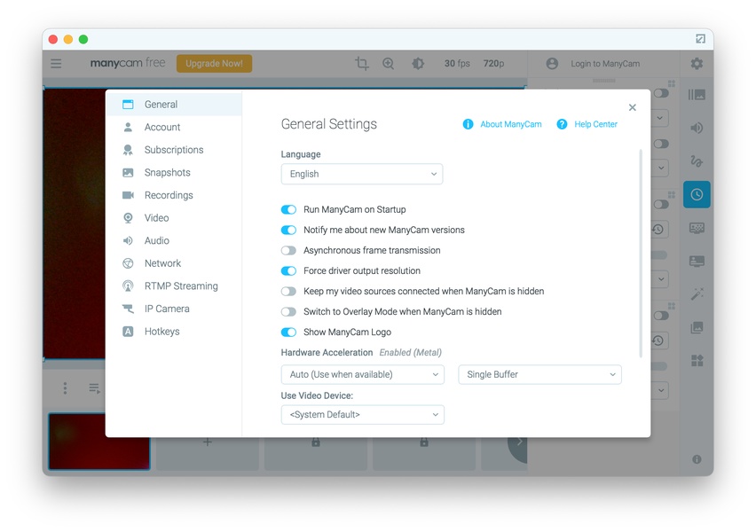Image resolution: width=756 pixels, height=532 pixels.
Task: Enable Switch to Overlay Mode toggle
Action: [x=288, y=312]
